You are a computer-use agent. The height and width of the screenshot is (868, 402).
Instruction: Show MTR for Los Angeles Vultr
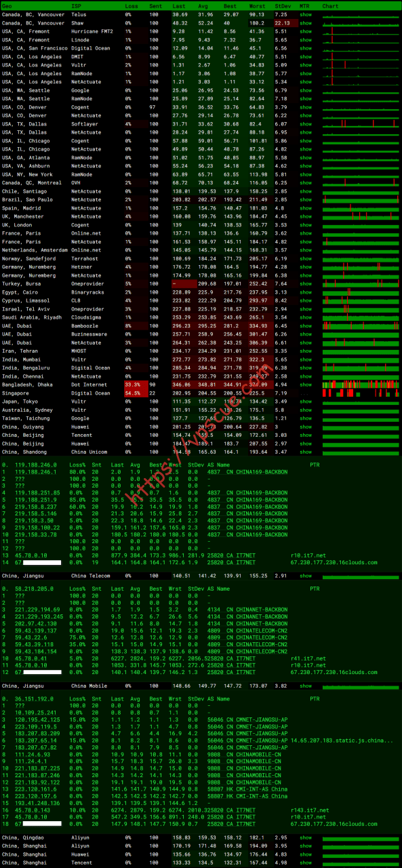point(306,65)
